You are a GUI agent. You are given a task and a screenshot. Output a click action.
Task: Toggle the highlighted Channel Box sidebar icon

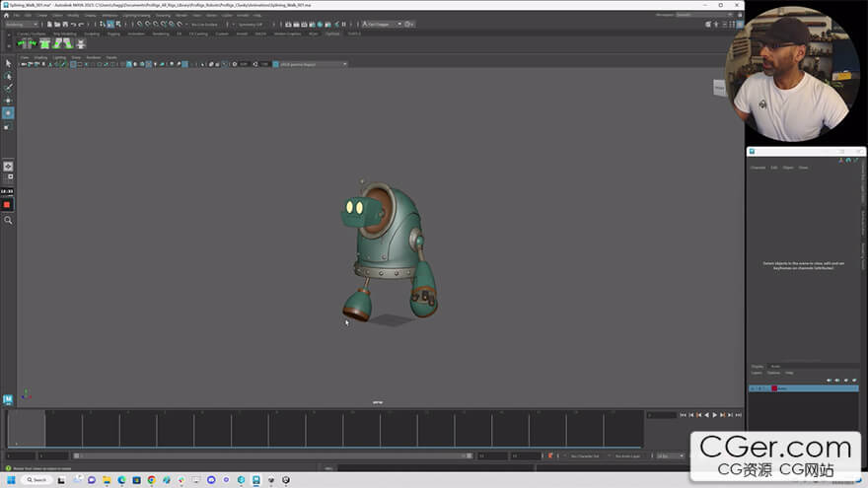click(x=740, y=24)
